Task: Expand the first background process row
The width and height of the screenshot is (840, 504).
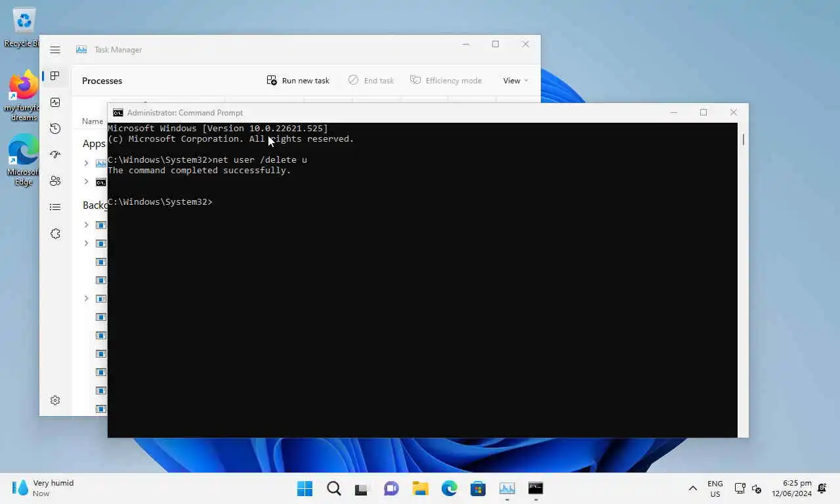Action: coord(86,224)
